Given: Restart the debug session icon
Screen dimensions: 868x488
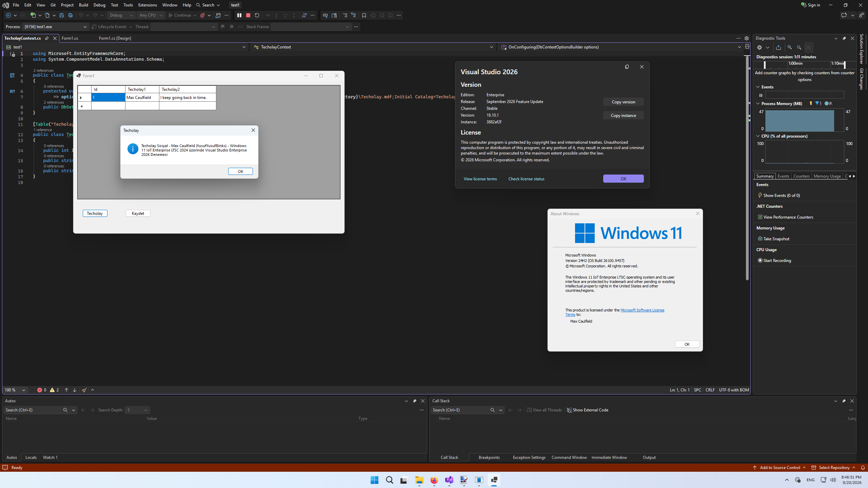Looking at the screenshot, I should [x=257, y=15].
